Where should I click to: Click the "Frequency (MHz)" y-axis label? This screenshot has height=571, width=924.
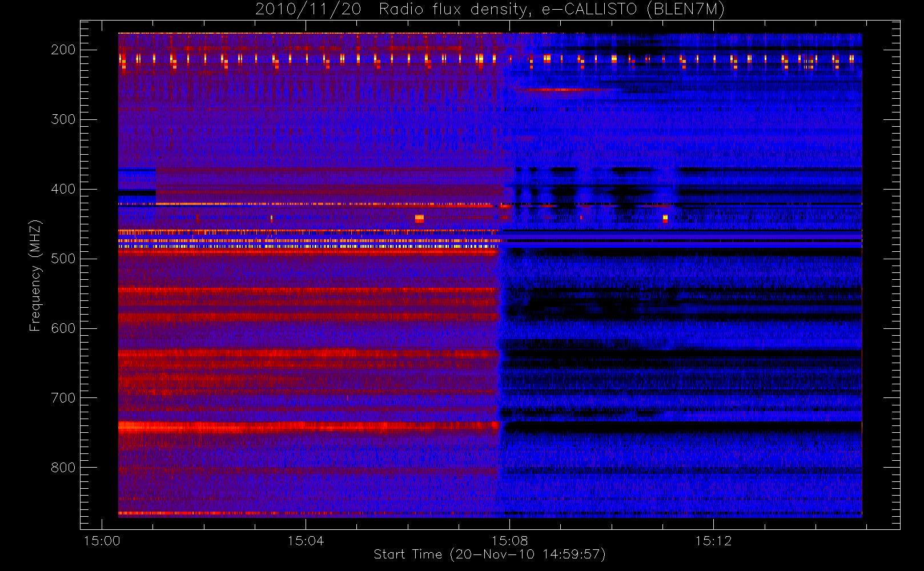(35, 275)
